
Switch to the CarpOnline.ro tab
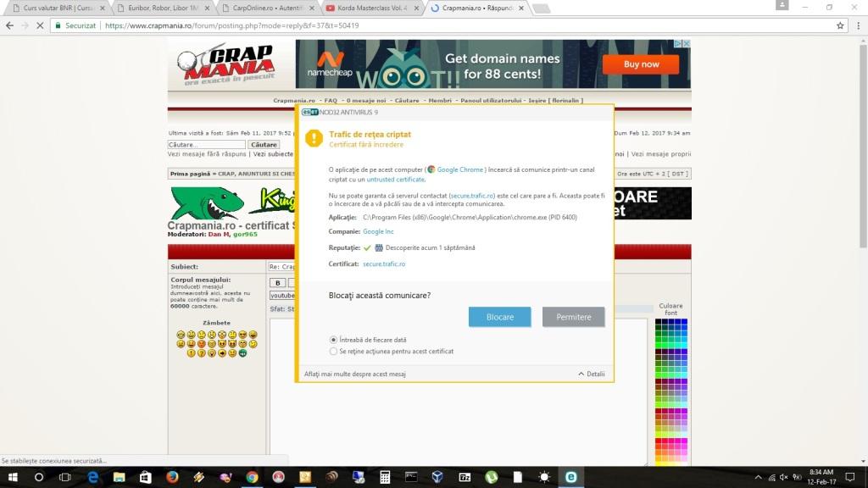coord(265,8)
